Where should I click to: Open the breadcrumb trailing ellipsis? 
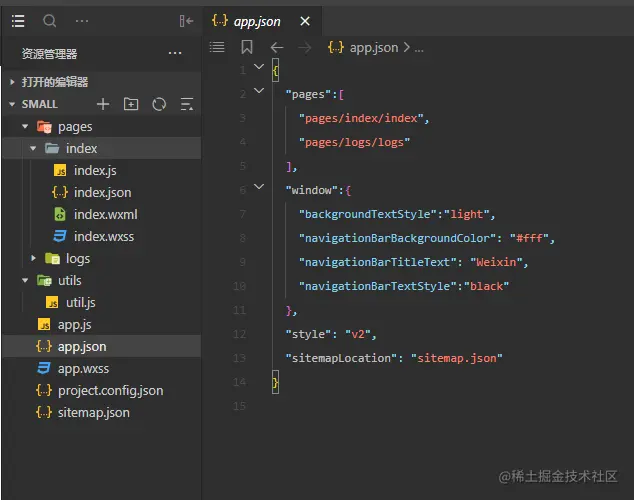pos(419,49)
